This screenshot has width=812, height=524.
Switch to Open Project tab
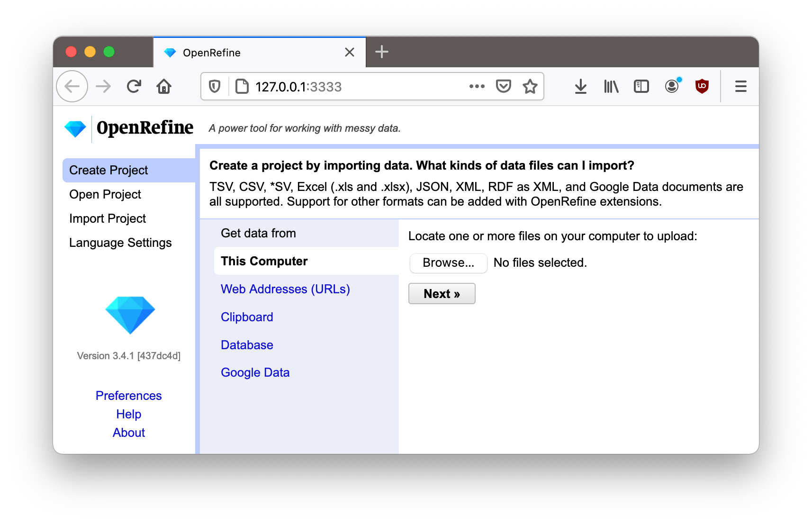point(105,194)
